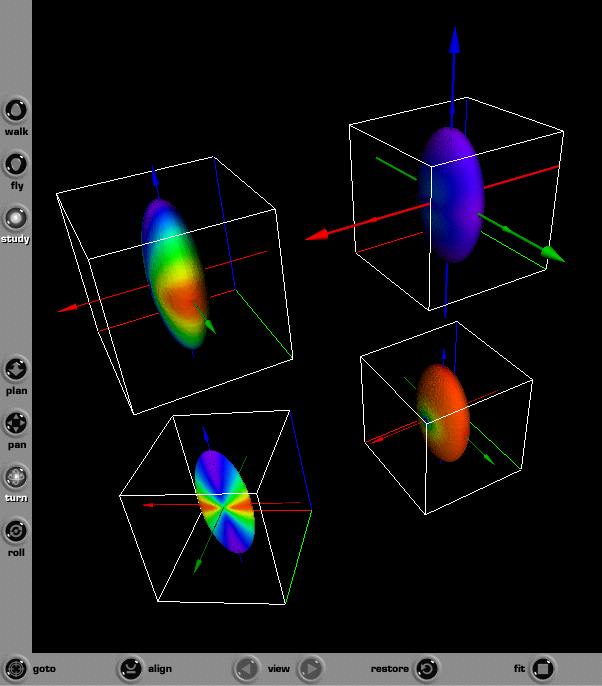Click the rainbow-striped disk ellipsoid
Viewport: 602px width, 686px height.
(225, 501)
